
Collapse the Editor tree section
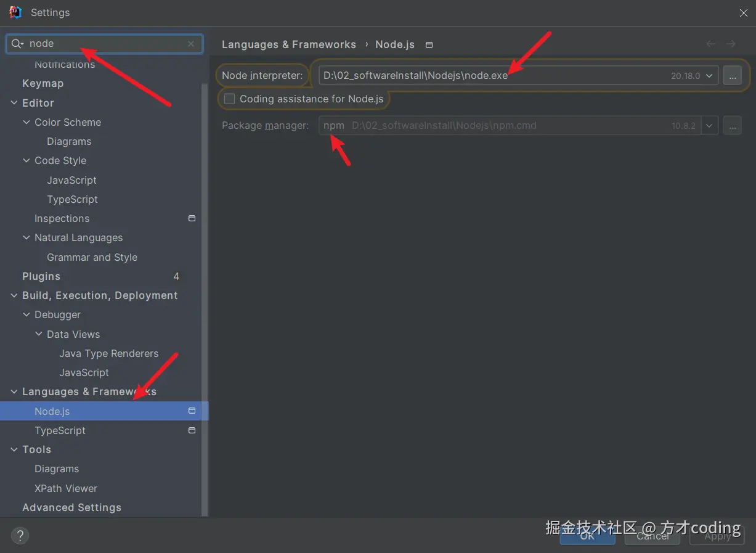(14, 103)
